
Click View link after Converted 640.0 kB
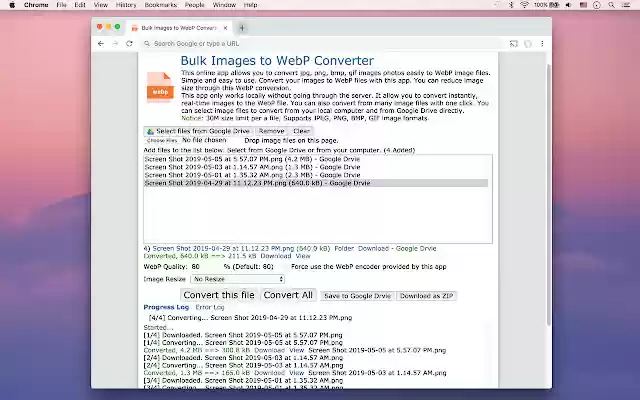click(303, 256)
